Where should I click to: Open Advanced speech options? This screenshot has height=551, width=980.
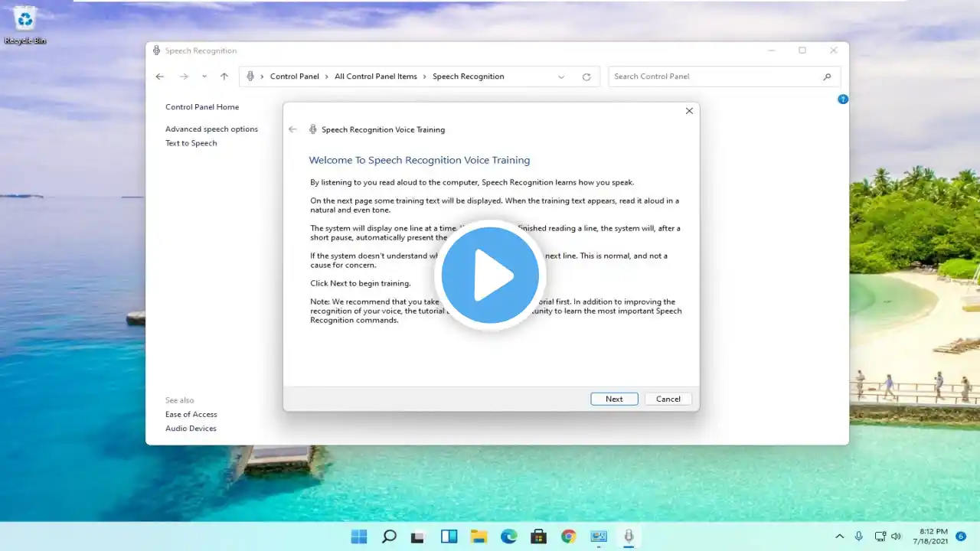pos(211,129)
